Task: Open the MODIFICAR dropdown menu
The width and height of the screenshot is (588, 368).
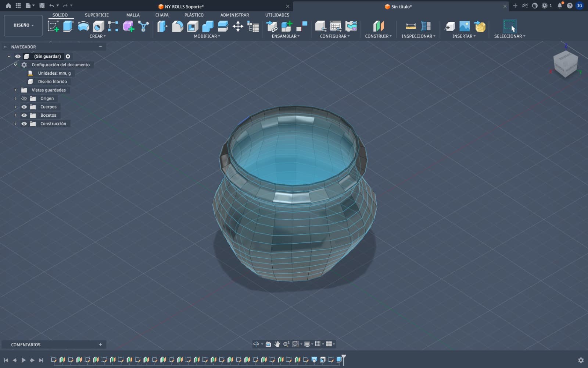Action: (x=207, y=36)
